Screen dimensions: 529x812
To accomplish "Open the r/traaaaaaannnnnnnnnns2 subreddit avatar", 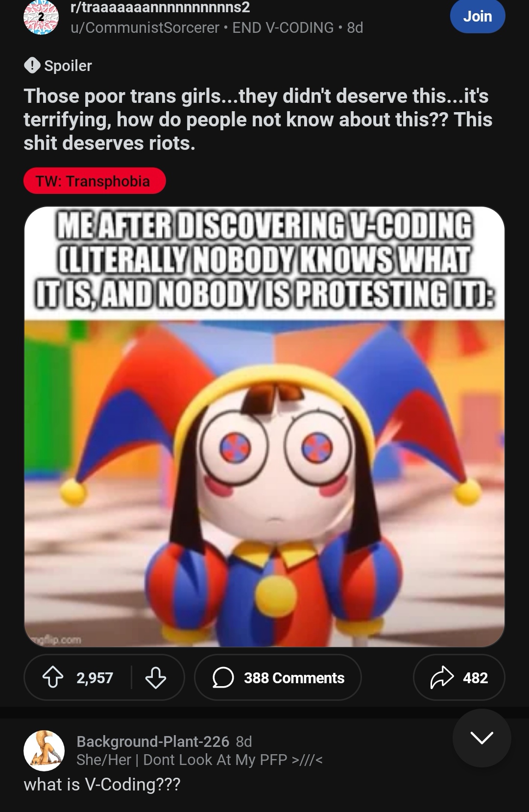I will click(x=41, y=17).
